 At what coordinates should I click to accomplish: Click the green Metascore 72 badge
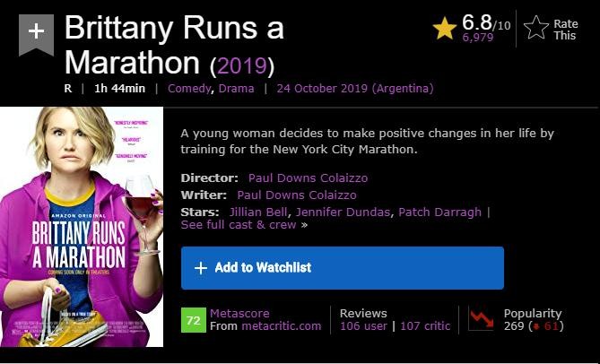pos(193,319)
